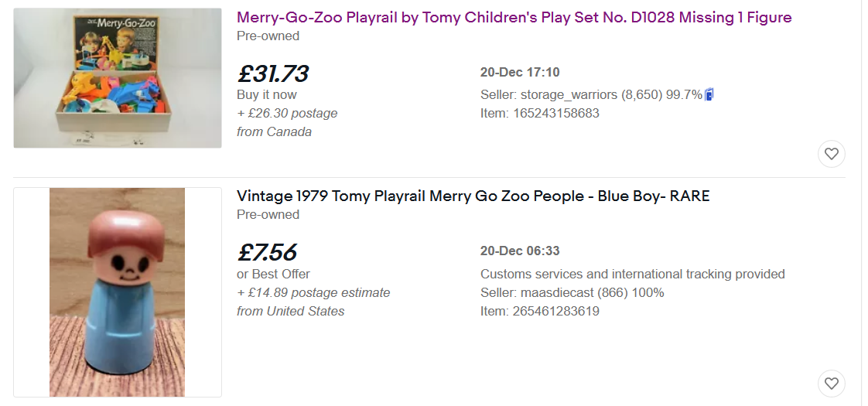The width and height of the screenshot is (868, 406).
Task: Click the £7.56 price
Action: click(267, 253)
